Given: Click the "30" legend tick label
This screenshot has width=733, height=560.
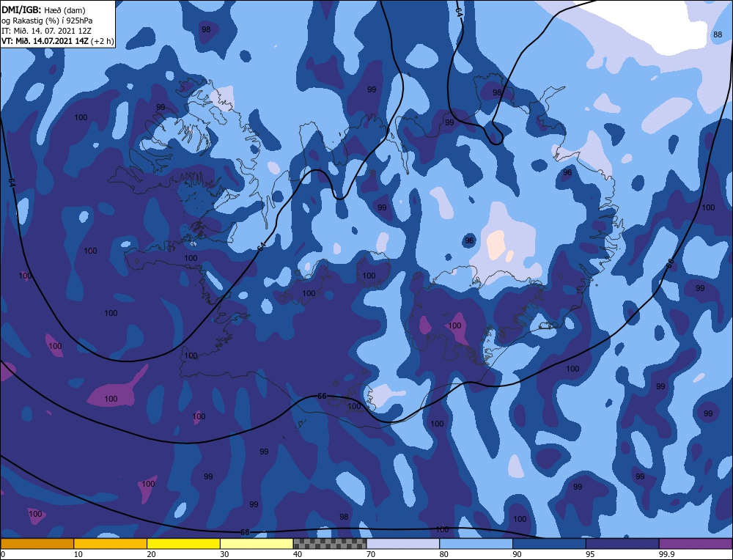Looking at the screenshot, I should pos(224,554).
